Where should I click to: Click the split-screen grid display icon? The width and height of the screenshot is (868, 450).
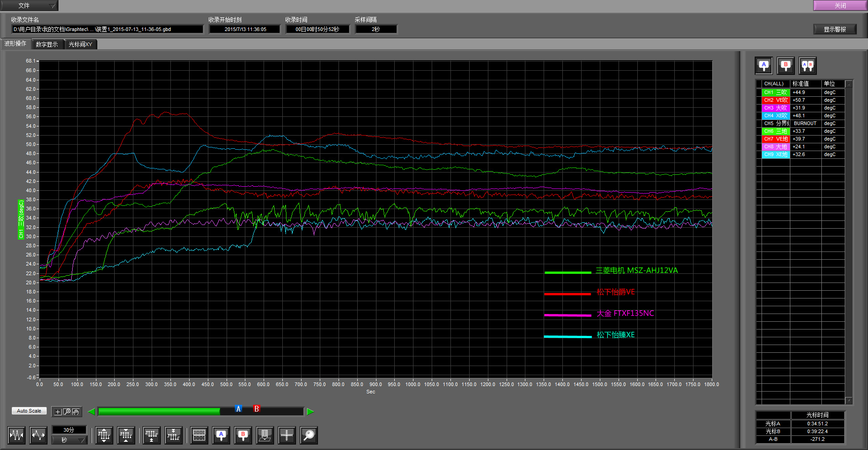[199, 435]
